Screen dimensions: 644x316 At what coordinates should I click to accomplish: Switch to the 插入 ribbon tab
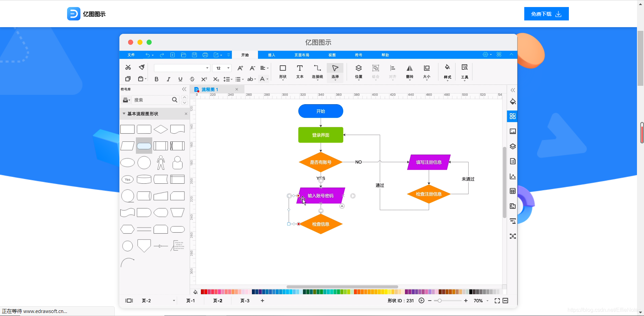(271, 55)
